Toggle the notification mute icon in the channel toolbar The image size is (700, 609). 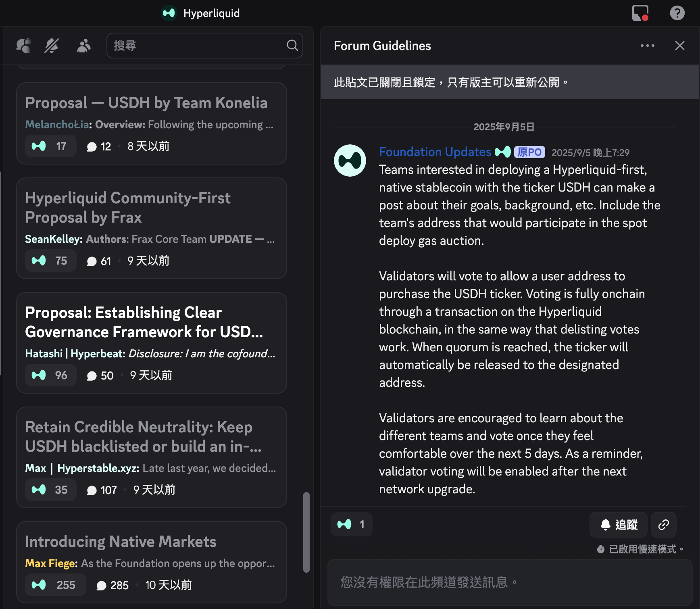pos(52,46)
